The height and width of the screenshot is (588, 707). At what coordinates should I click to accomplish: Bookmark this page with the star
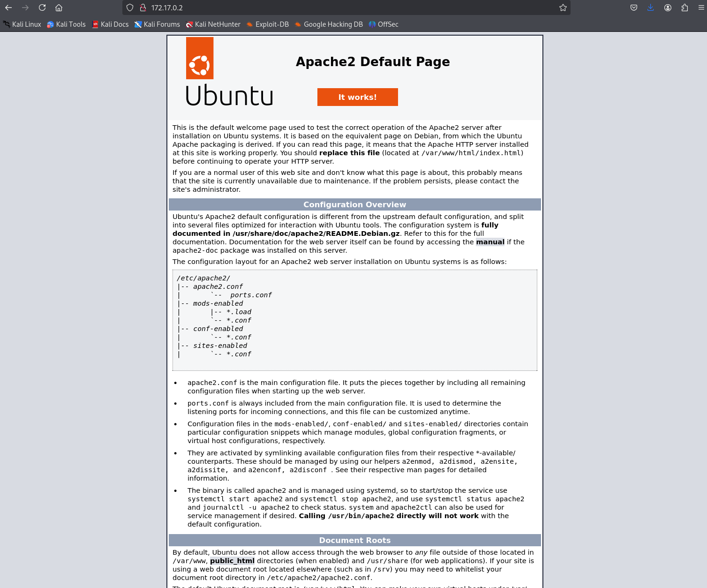(x=563, y=8)
